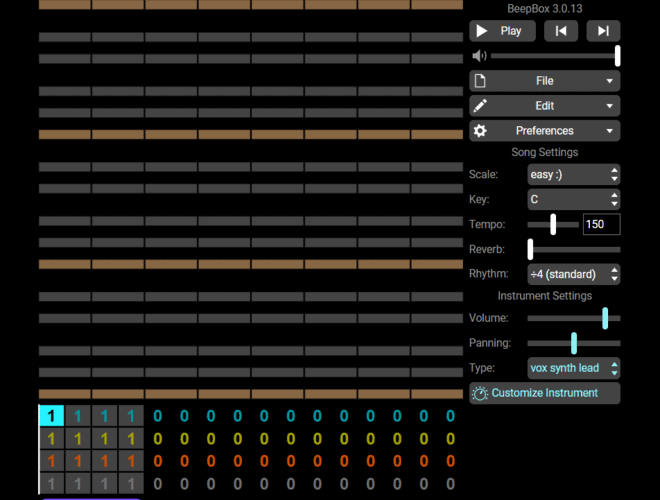
Task: Click the Tempo slider
Action: pyautogui.click(x=553, y=224)
